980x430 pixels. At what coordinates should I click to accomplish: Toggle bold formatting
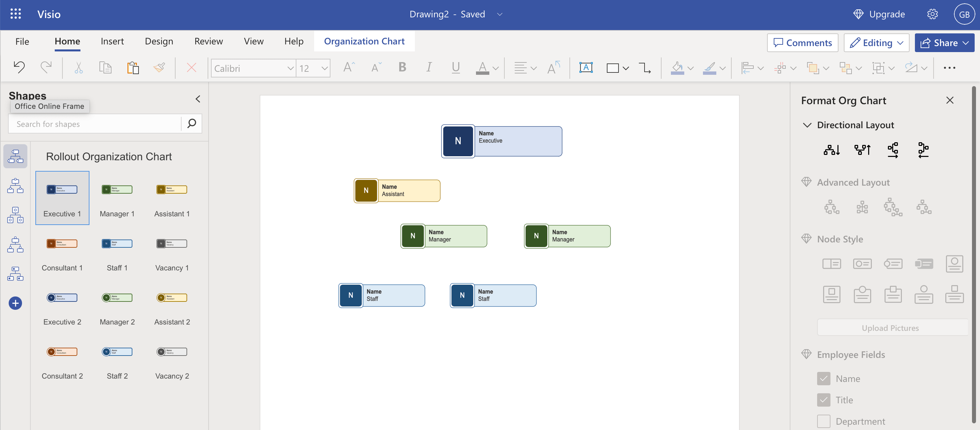click(402, 67)
